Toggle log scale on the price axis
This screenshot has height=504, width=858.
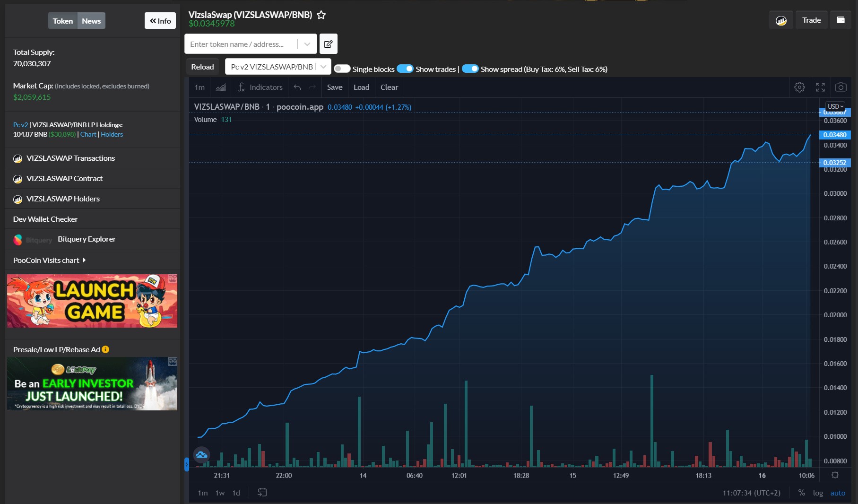point(818,493)
